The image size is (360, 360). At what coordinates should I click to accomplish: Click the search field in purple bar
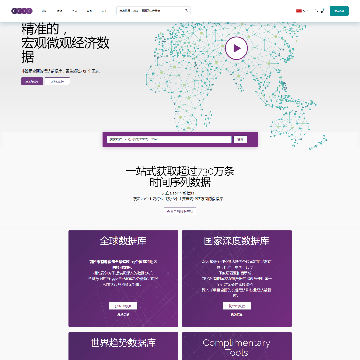[x=169, y=140]
